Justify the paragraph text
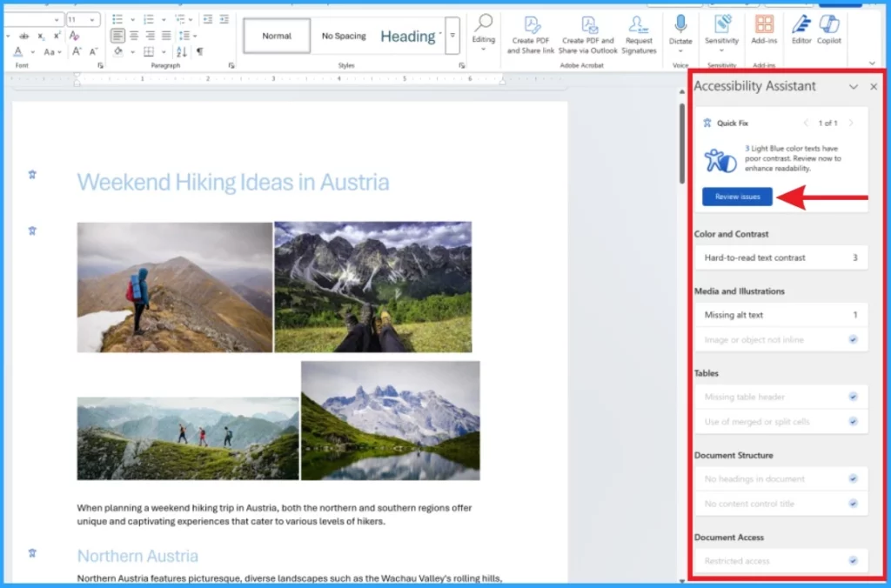This screenshot has width=891, height=588. pos(166,36)
